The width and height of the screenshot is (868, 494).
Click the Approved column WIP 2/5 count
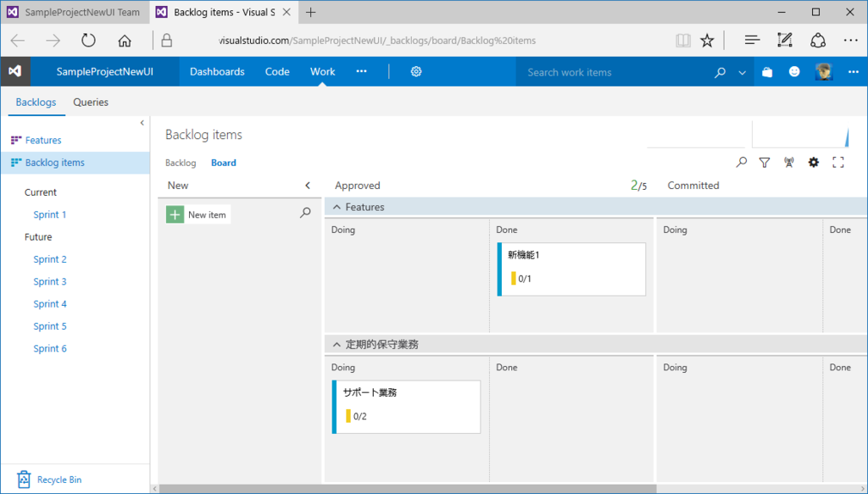pyautogui.click(x=638, y=186)
